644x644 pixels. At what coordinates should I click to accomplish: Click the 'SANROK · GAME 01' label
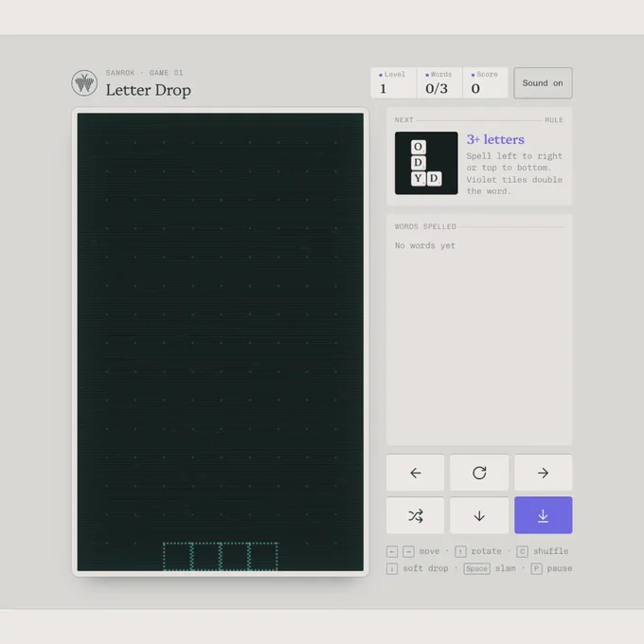(x=144, y=73)
